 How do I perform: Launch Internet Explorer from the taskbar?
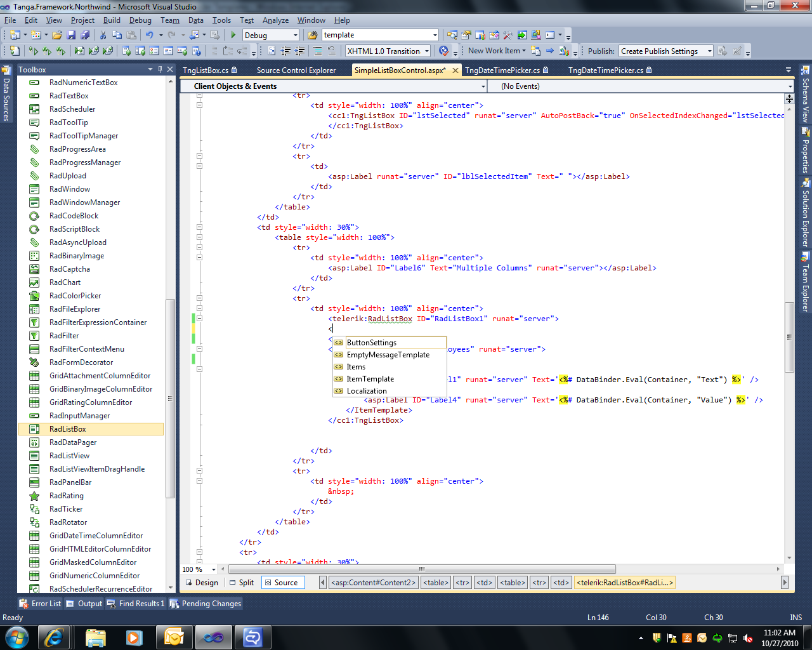(53, 637)
